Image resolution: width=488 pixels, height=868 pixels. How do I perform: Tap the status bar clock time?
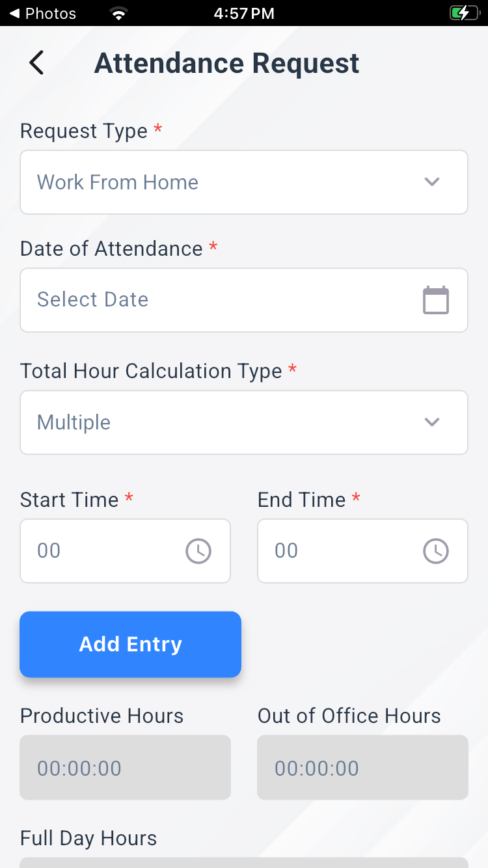[x=244, y=13]
